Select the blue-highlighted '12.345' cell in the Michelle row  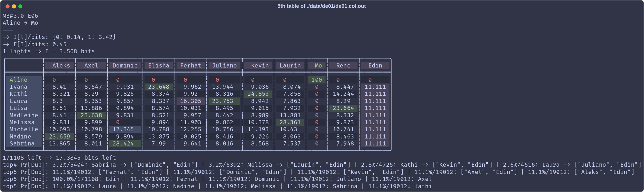[x=125, y=129]
